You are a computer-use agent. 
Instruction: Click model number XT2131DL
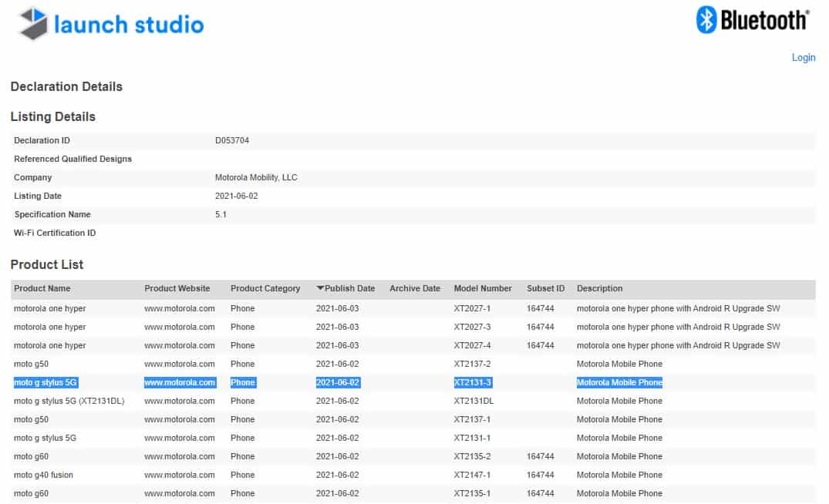(473, 402)
